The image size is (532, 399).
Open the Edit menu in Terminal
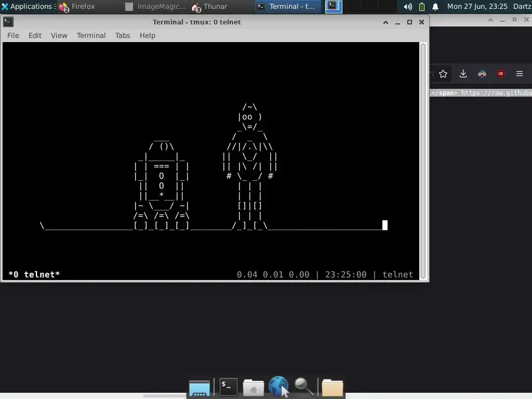point(35,35)
